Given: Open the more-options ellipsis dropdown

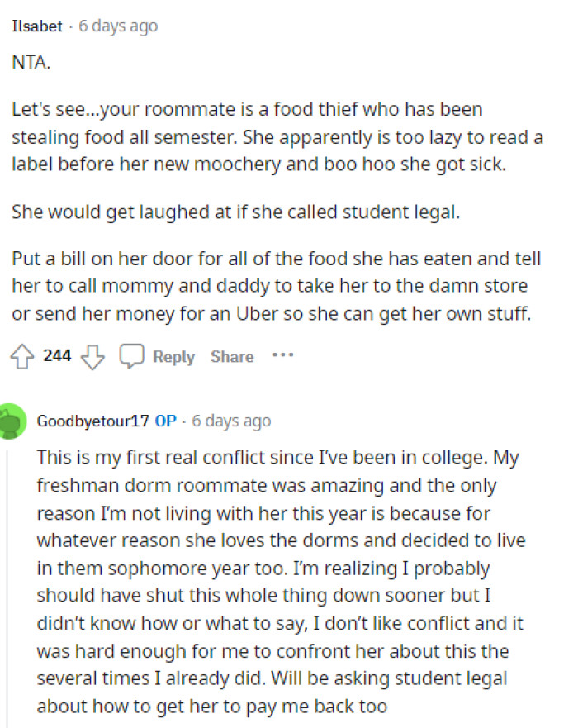Looking at the screenshot, I should (284, 355).
